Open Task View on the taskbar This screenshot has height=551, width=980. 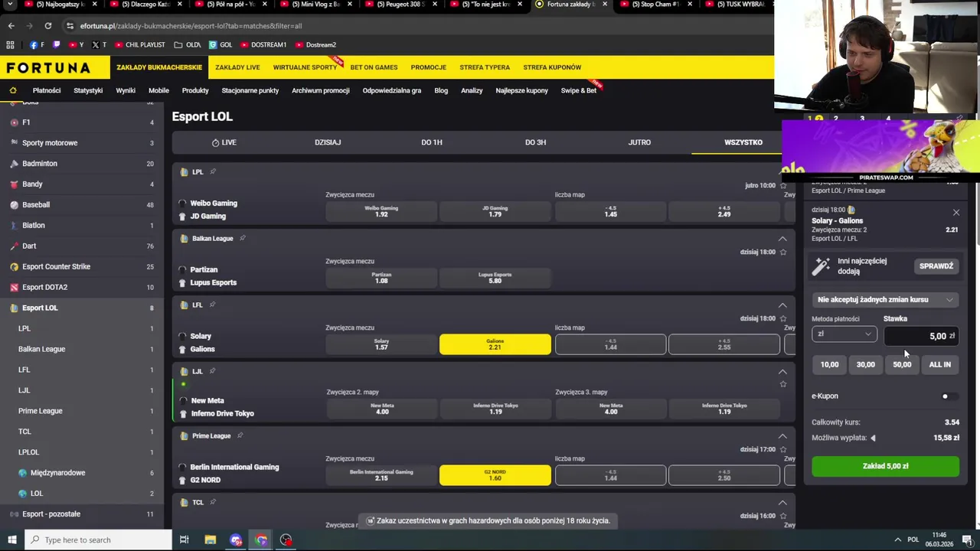[184, 540]
